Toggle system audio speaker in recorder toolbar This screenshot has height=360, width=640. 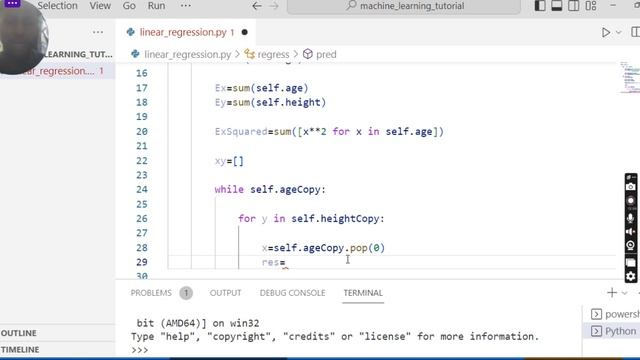pos(631,231)
